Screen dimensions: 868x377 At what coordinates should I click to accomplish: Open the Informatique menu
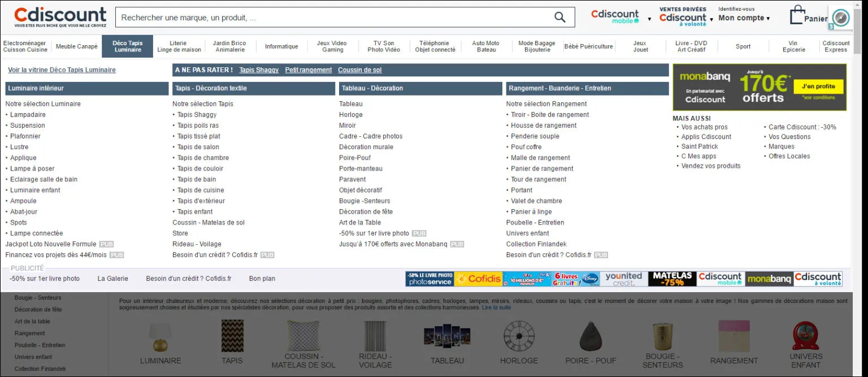click(x=281, y=46)
